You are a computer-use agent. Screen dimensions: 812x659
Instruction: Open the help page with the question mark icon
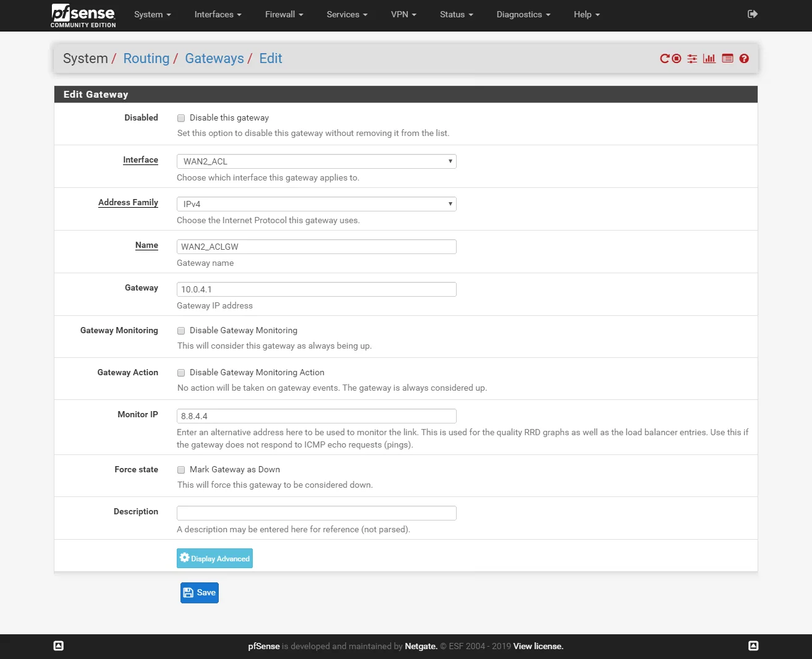pos(744,58)
